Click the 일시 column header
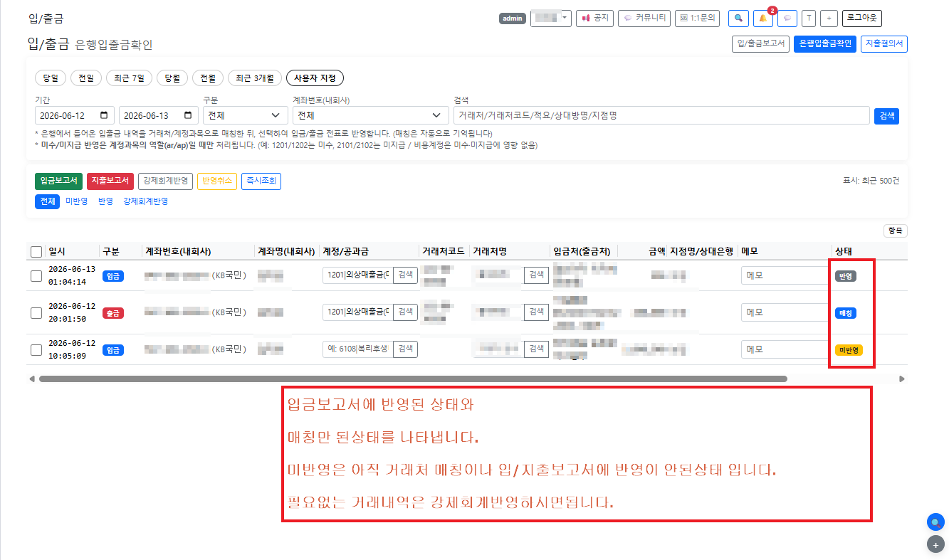The height and width of the screenshot is (560, 949). (57, 251)
